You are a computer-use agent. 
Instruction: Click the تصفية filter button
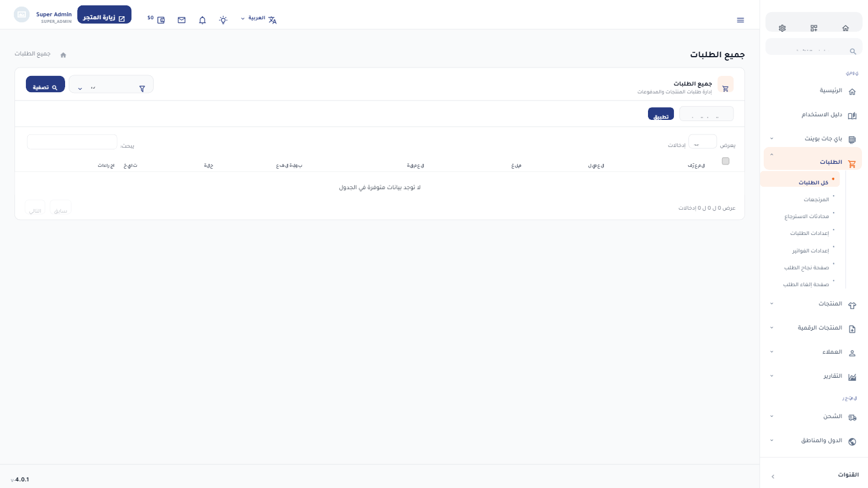coord(45,84)
